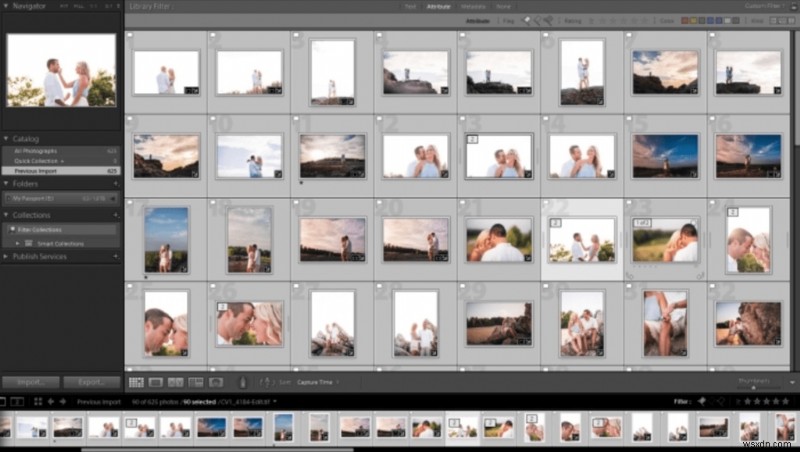Collapse the Navigator panel
Image resolution: width=800 pixels, height=452 pixels.
(x=7, y=6)
